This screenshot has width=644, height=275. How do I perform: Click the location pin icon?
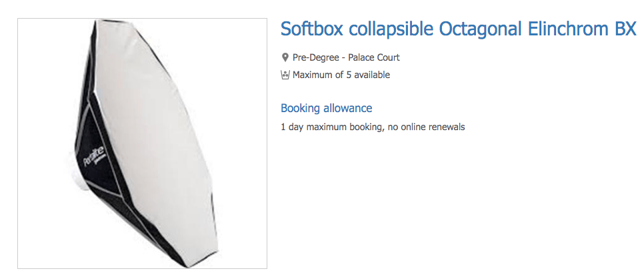[x=285, y=57]
